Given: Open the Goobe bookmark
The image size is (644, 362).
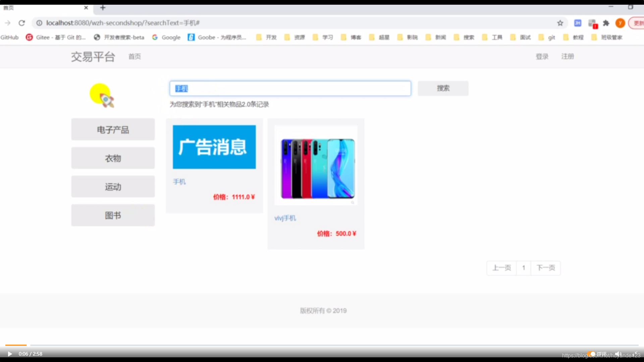Looking at the screenshot, I should click(x=217, y=37).
